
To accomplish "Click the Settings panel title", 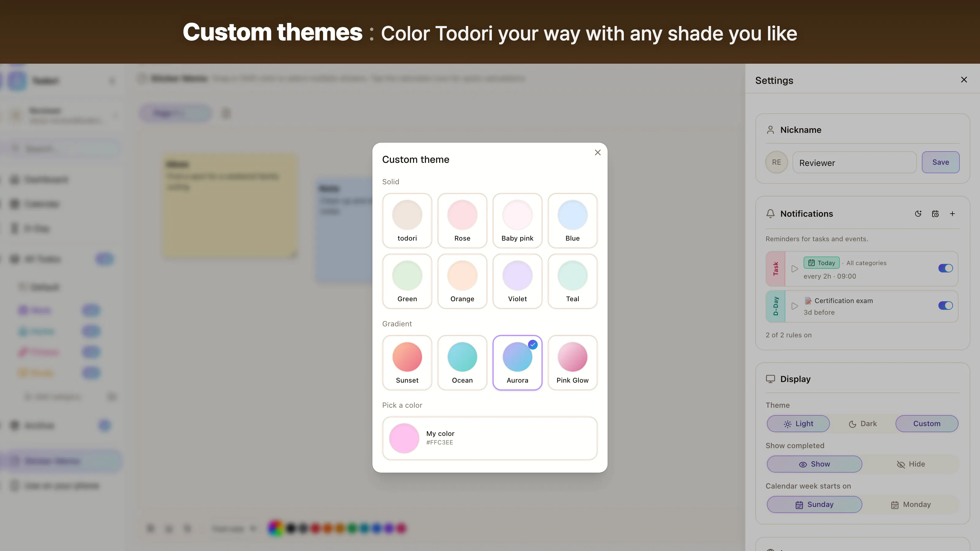I will (774, 81).
